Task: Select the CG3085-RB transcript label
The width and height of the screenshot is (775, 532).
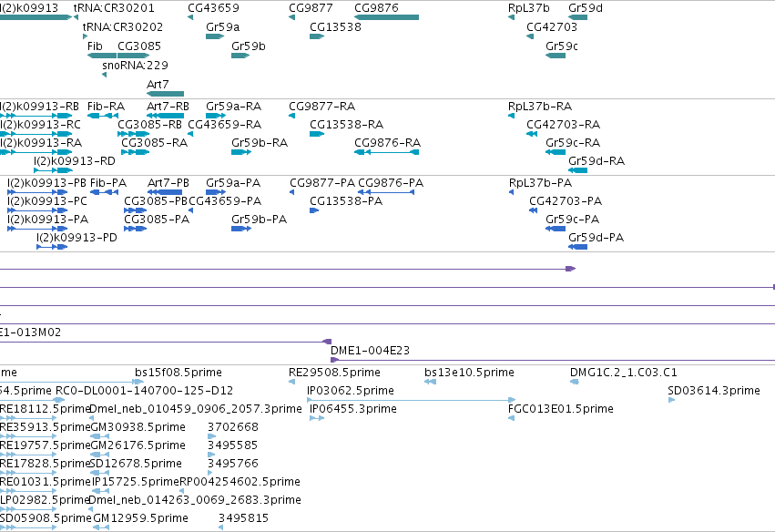Action: click(149, 125)
